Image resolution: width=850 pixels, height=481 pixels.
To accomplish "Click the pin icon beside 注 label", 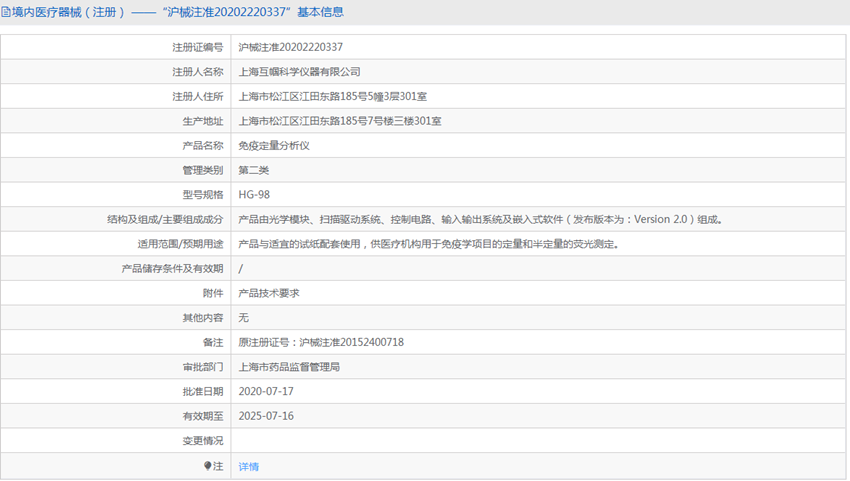I will click(207, 466).
